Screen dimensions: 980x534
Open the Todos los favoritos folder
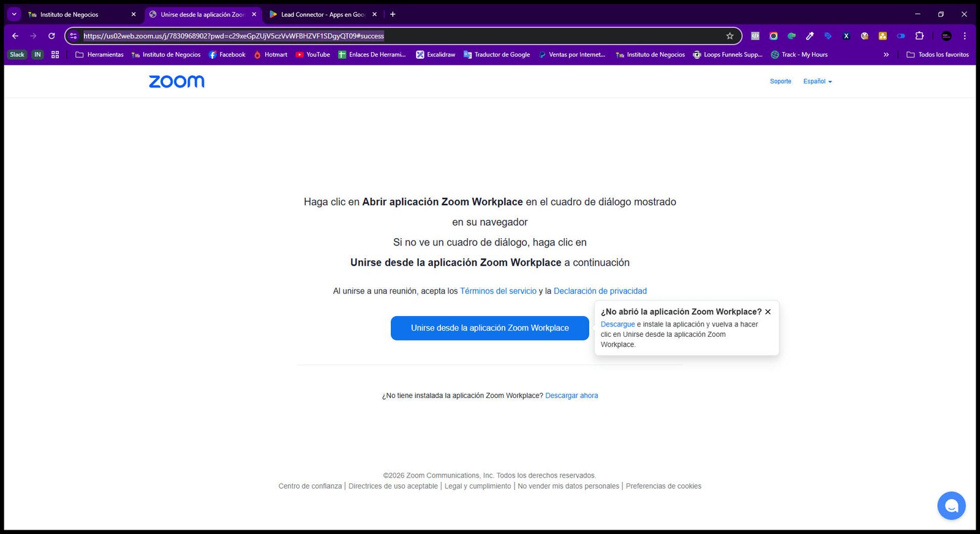[x=938, y=55]
